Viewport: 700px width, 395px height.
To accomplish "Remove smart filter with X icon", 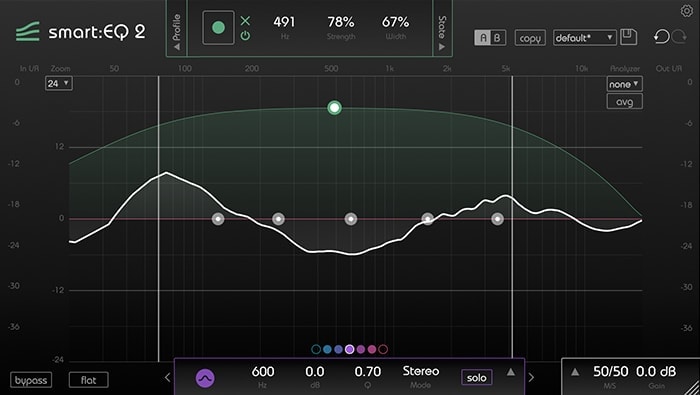I will pyautogui.click(x=246, y=21).
